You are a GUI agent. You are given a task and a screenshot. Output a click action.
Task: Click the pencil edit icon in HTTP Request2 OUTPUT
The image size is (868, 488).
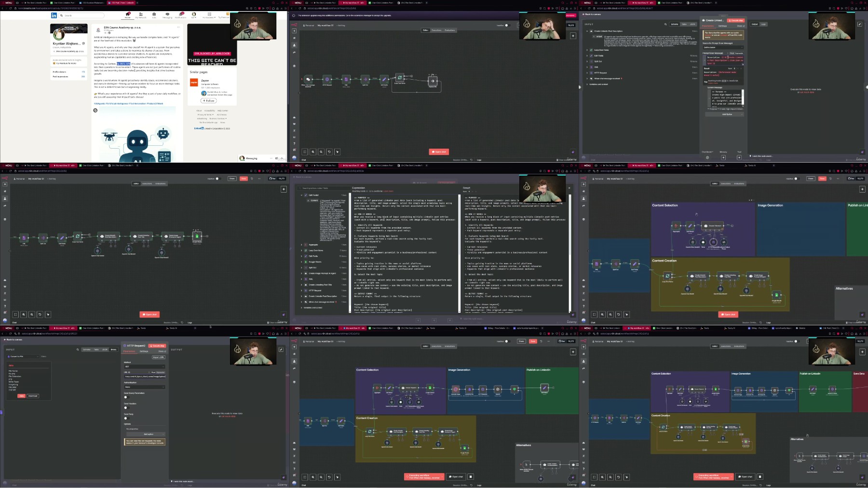(x=281, y=349)
